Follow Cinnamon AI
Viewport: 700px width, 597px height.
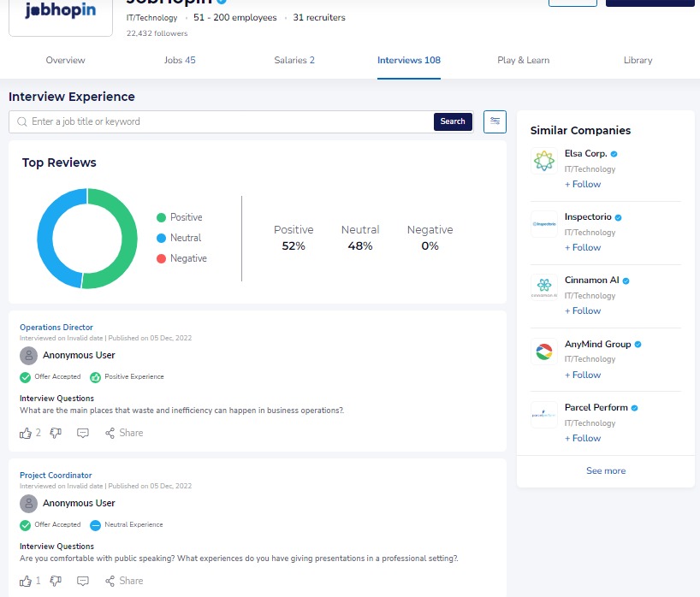coord(583,311)
